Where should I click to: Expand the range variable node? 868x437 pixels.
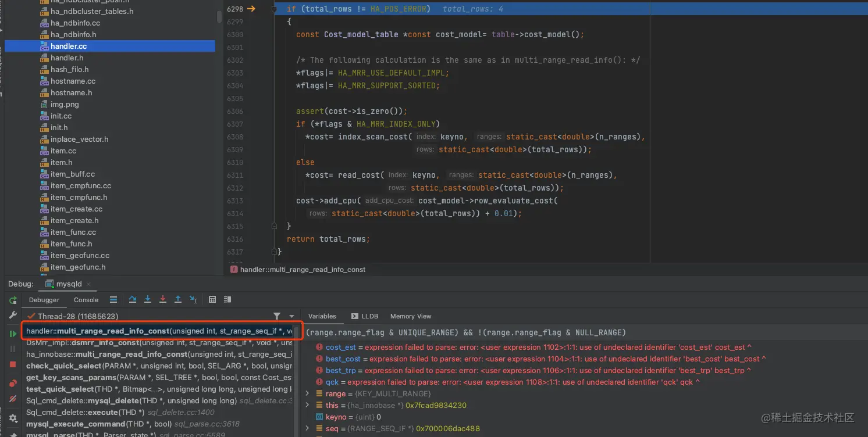(308, 393)
